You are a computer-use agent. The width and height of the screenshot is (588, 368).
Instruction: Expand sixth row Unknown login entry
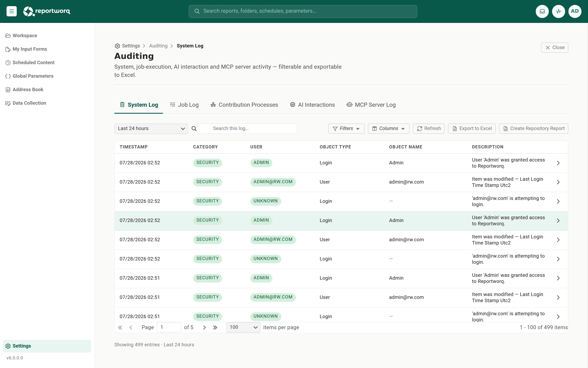(558, 259)
